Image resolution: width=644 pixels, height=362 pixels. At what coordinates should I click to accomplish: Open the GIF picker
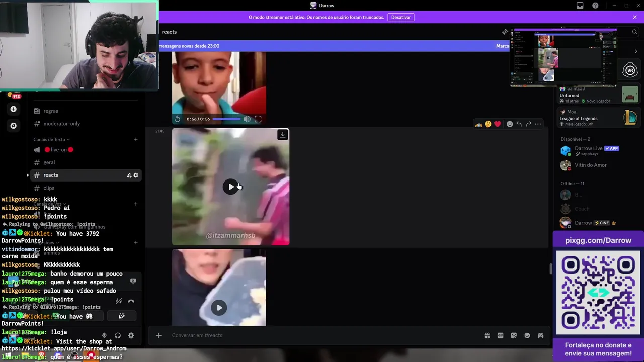501,335
